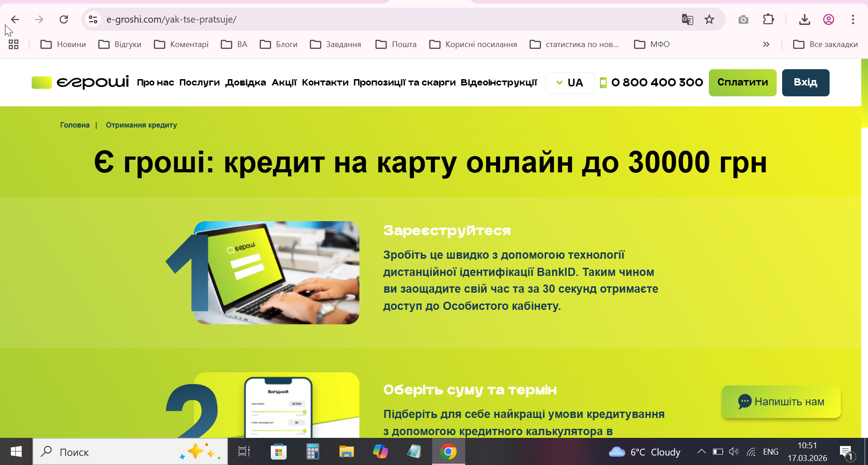Open the Все закладки folder
Screen dimensions: 868x465
(x=826, y=44)
